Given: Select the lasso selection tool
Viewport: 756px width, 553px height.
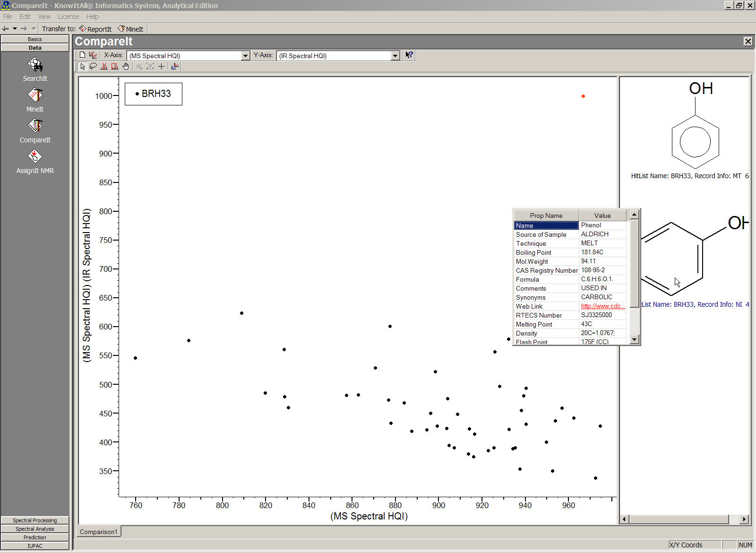Looking at the screenshot, I should 93,67.
